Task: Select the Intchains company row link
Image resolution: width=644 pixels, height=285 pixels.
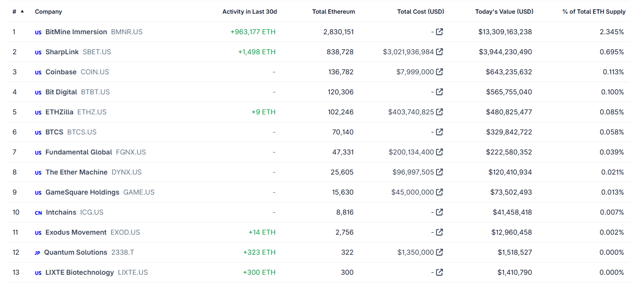Action: [61, 212]
